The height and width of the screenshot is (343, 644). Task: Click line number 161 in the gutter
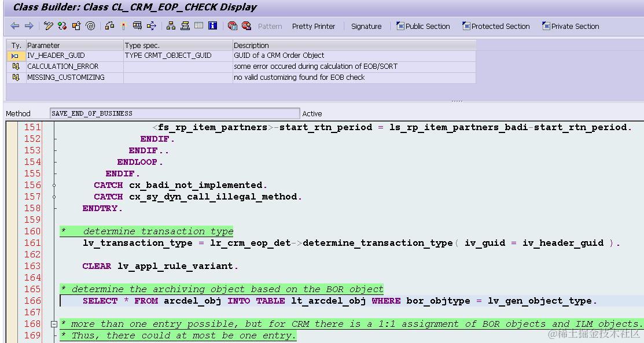pyautogui.click(x=32, y=243)
